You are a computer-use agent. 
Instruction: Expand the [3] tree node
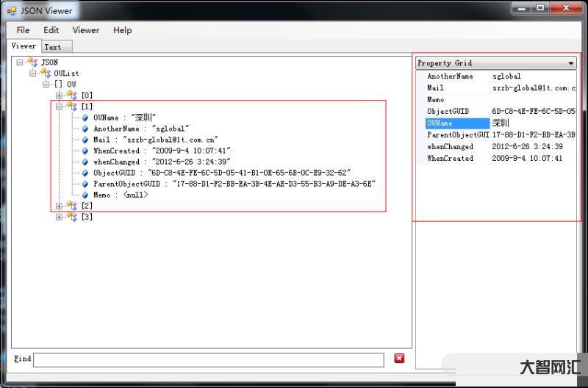coord(60,217)
